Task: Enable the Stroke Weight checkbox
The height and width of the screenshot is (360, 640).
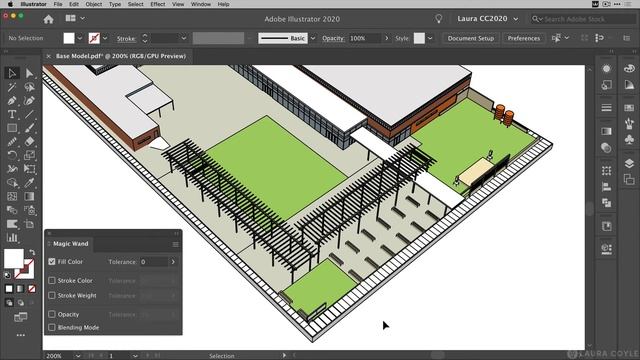Action: tap(52, 295)
